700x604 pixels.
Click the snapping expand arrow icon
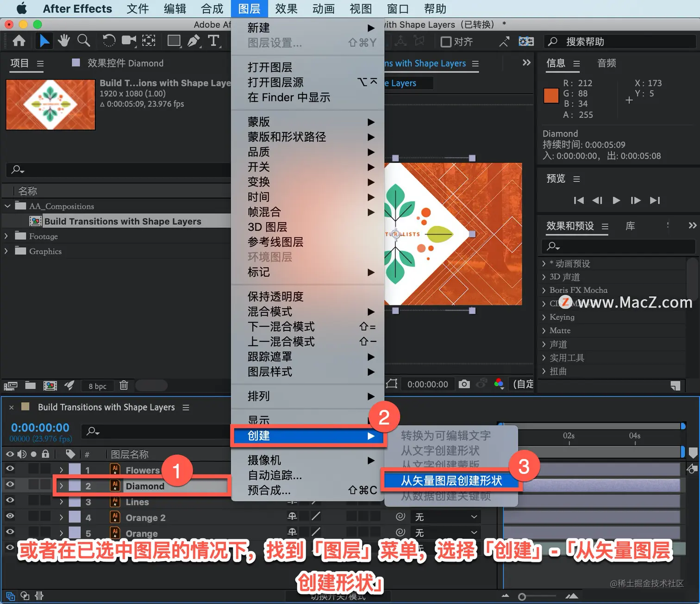click(x=504, y=42)
